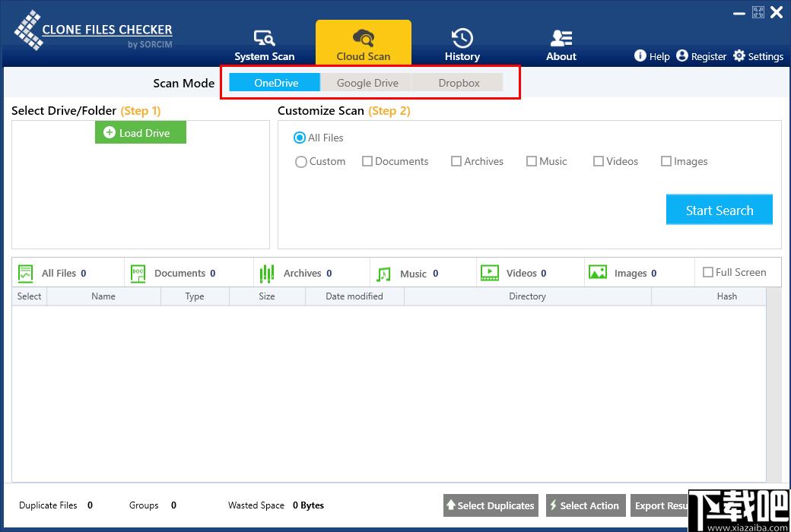Click the Settings text link
The width and height of the screenshot is (791, 532).
[x=766, y=56]
